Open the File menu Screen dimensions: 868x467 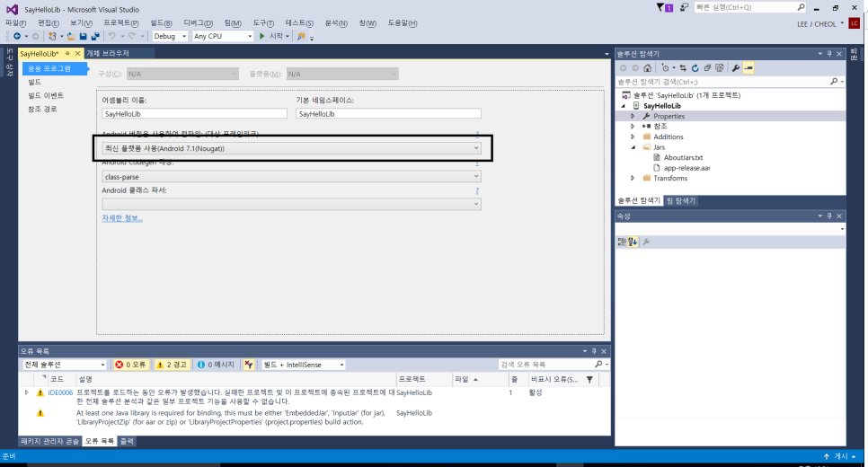[x=15, y=23]
